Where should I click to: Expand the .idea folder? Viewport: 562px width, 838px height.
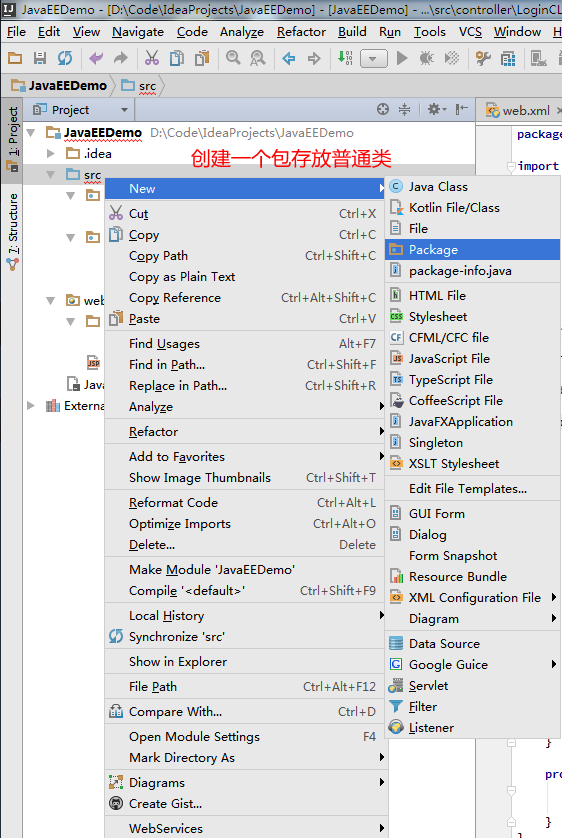pos(51,154)
